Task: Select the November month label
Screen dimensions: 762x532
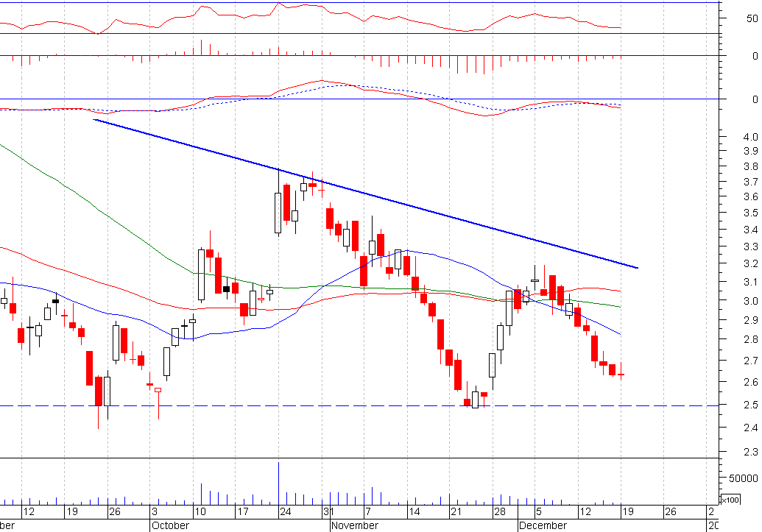Action: point(355,525)
